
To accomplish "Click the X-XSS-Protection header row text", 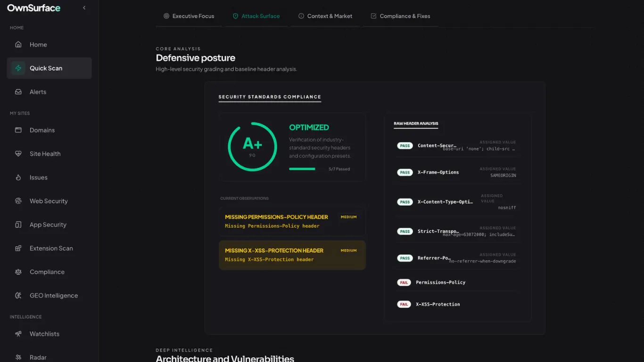I will point(438,304).
